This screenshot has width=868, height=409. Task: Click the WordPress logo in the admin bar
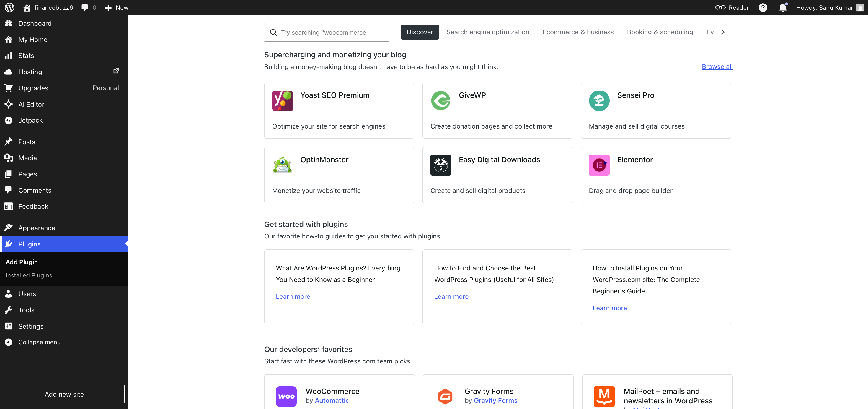pyautogui.click(x=9, y=7)
